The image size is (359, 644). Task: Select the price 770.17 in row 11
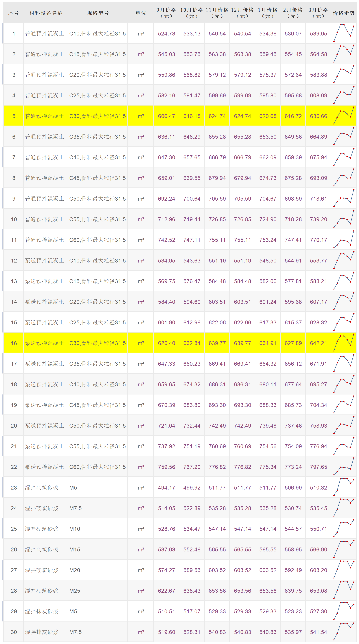pos(319,240)
